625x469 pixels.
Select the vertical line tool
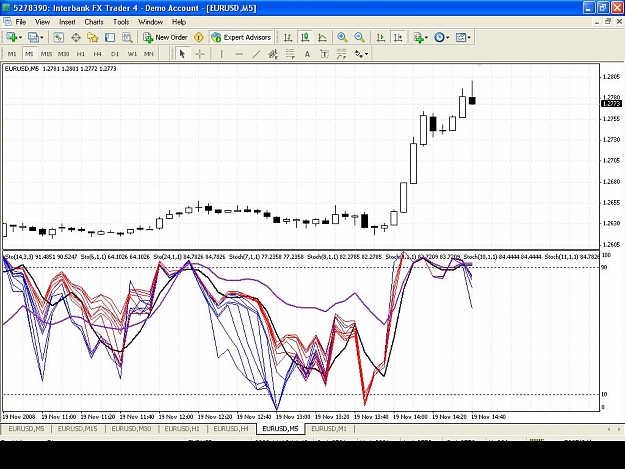pyautogui.click(x=222, y=54)
